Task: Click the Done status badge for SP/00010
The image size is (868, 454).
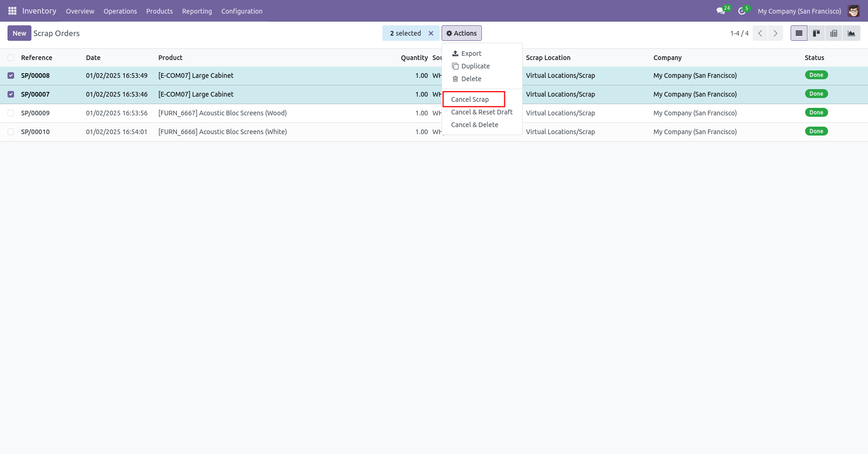Action: point(816,131)
